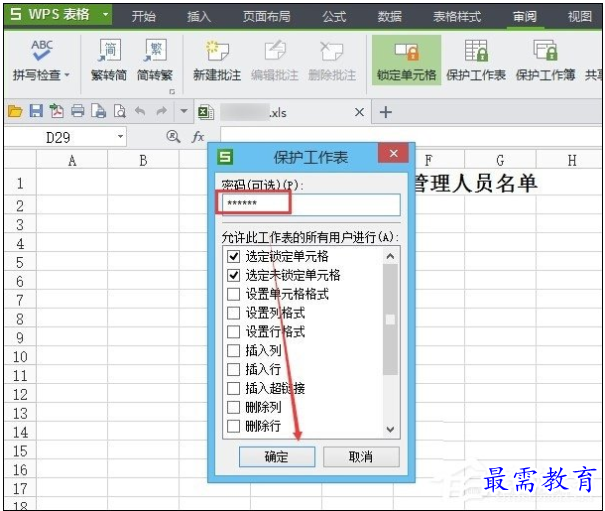
Task: Close the .xls document tab
Action: coord(359,112)
